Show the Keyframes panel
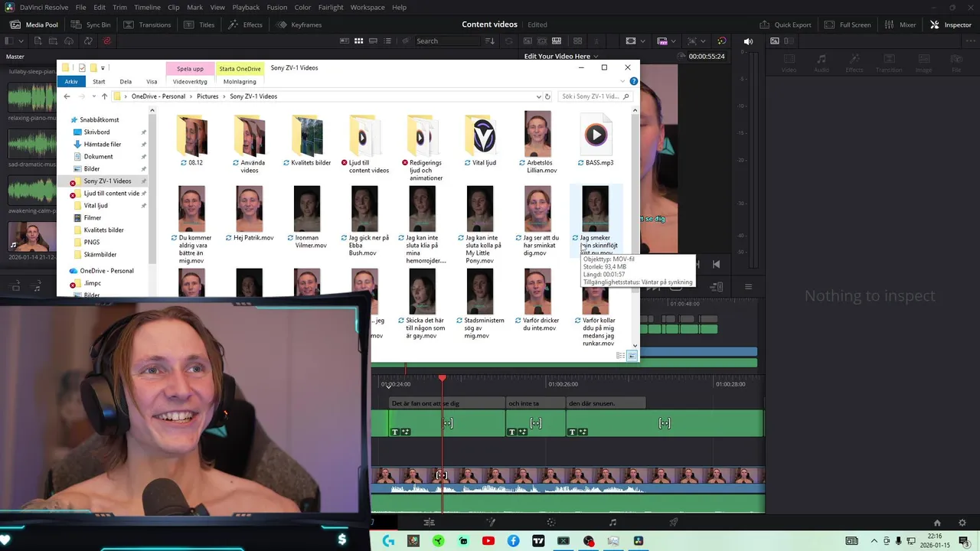The height and width of the screenshot is (551, 980). tap(299, 24)
